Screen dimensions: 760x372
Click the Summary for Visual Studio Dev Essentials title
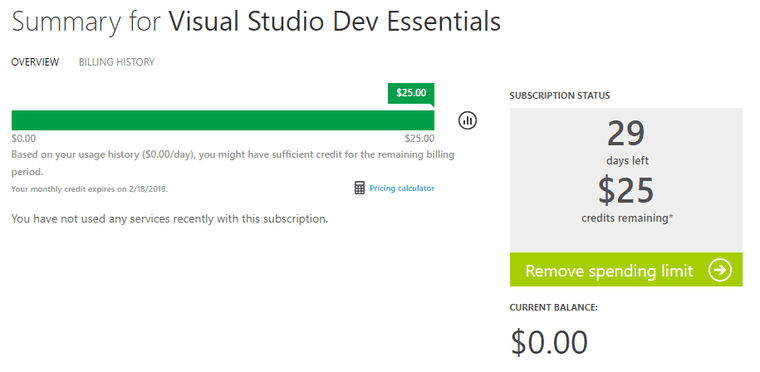[x=256, y=22]
